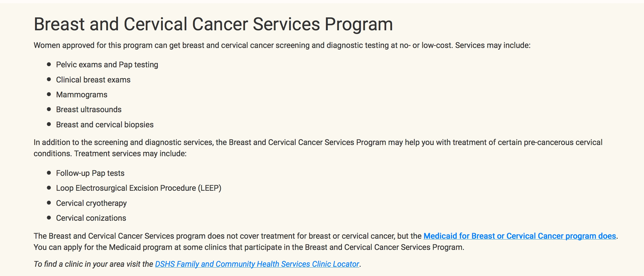Click the Breast and cervical biopsies item

click(105, 125)
